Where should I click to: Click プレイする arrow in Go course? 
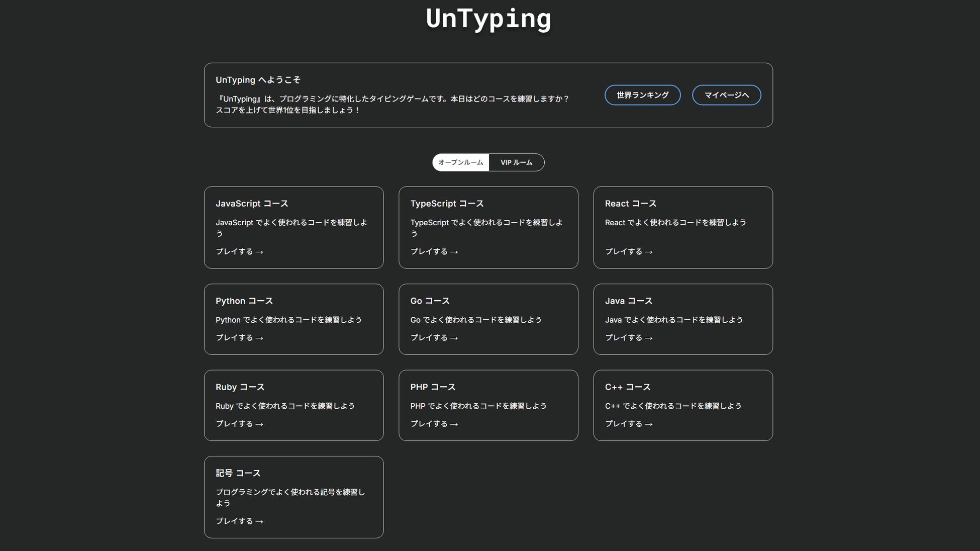[x=434, y=338]
